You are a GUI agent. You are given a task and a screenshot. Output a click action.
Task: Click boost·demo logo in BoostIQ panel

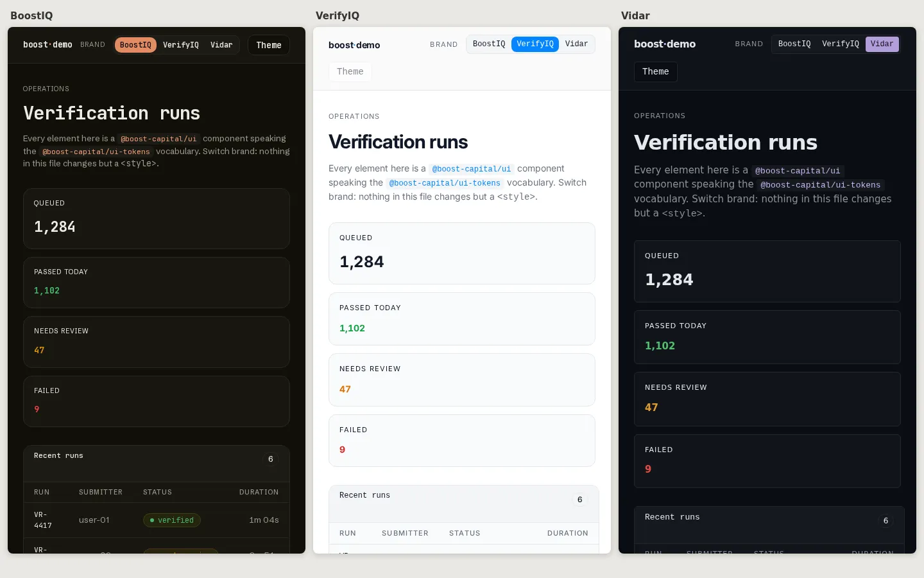(47, 45)
